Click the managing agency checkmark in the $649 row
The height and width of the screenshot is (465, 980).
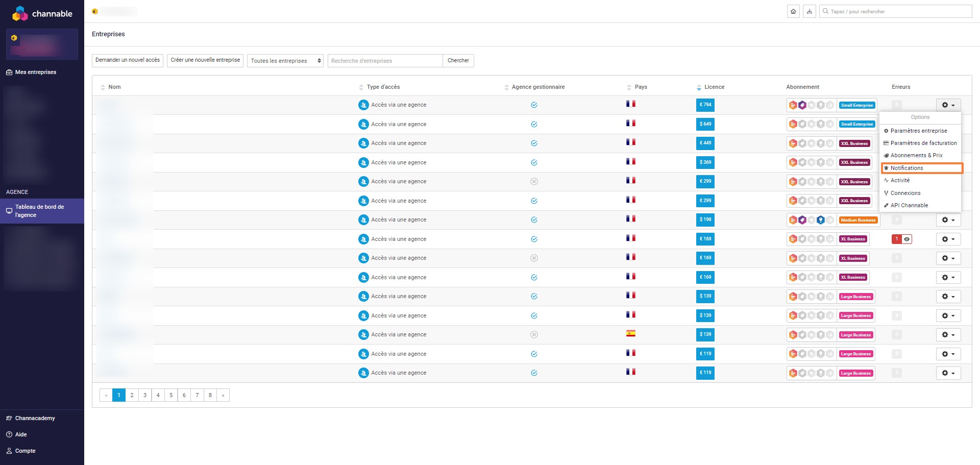pyautogui.click(x=534, y=124)
